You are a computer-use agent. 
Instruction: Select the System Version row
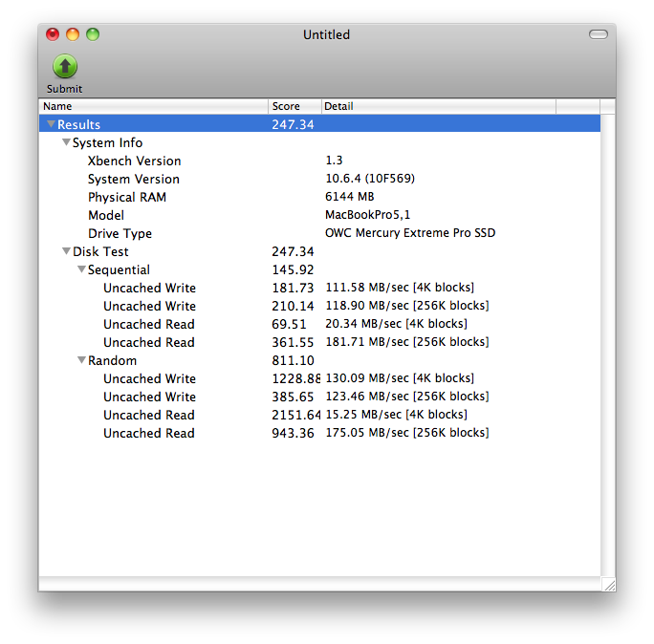[x=319, y=179]
